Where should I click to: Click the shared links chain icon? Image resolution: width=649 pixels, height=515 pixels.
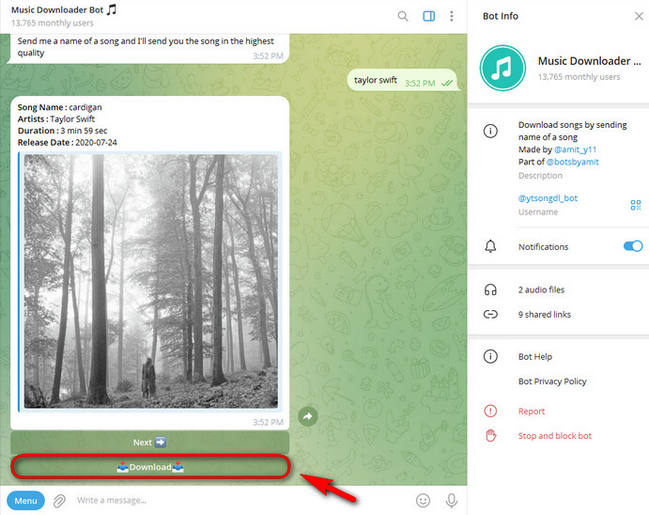point(490,315)
